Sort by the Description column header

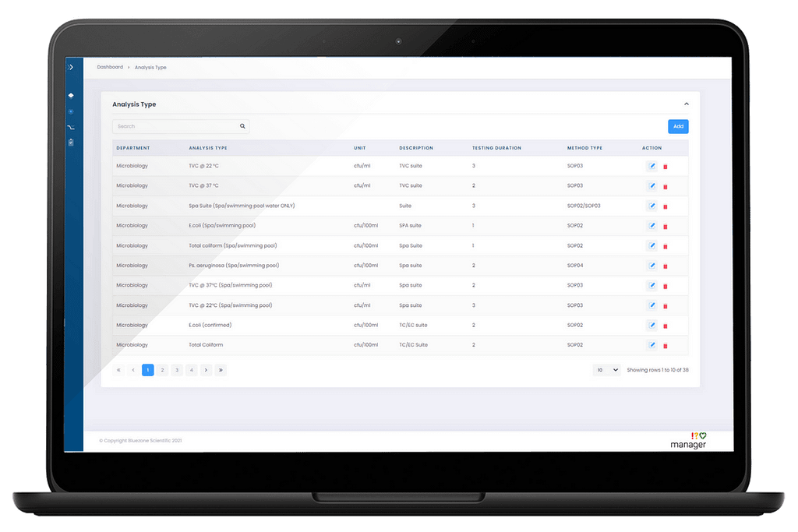click(x=416, y=148)
